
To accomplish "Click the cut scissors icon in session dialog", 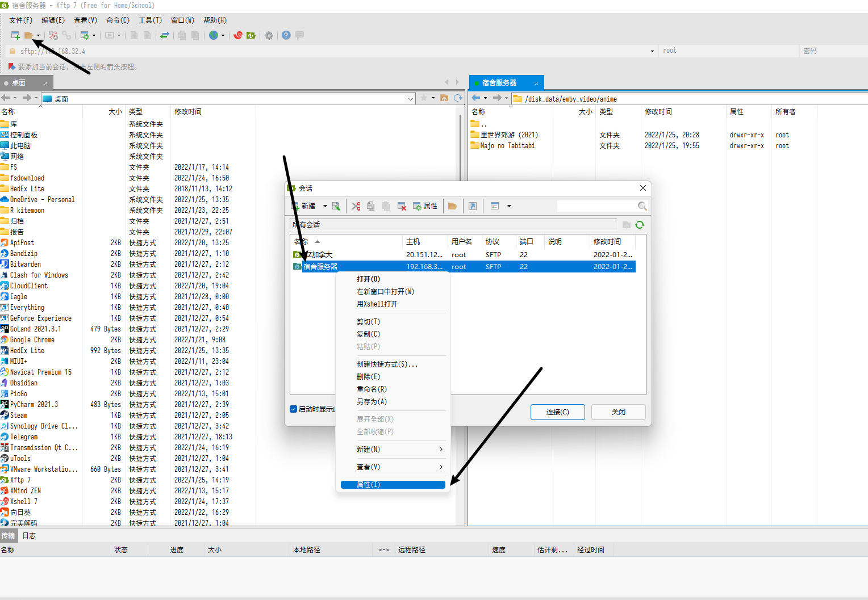I will [x=356, y=206].
